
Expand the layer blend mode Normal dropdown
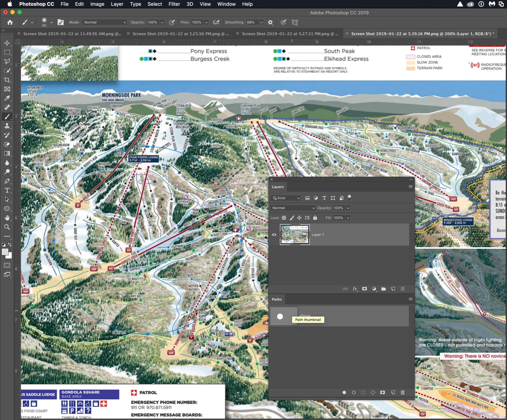[x=293, y=208]
